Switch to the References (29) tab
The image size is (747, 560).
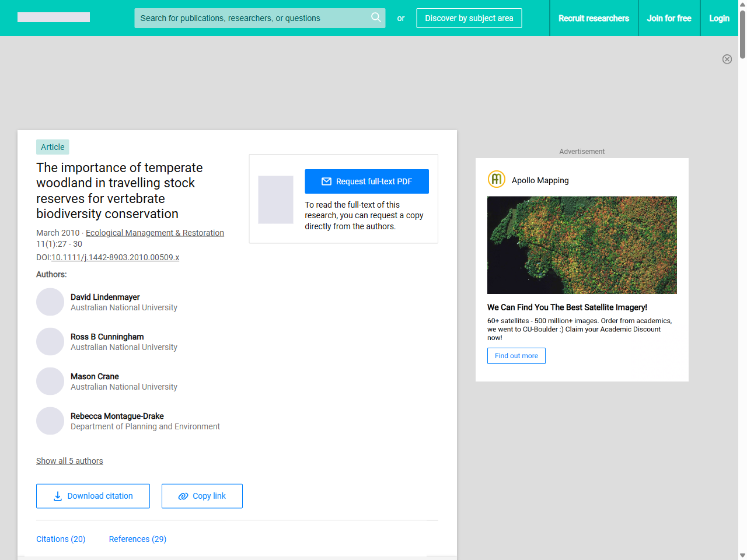137,539
